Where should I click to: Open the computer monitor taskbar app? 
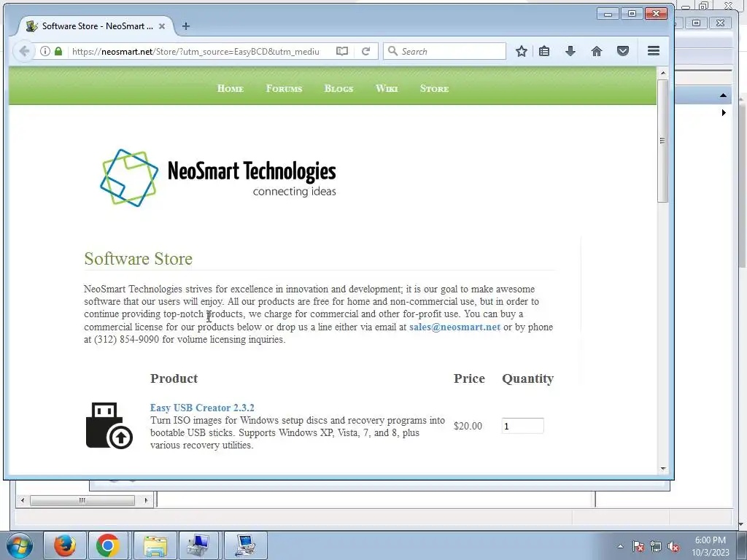(x=246, y=545)
